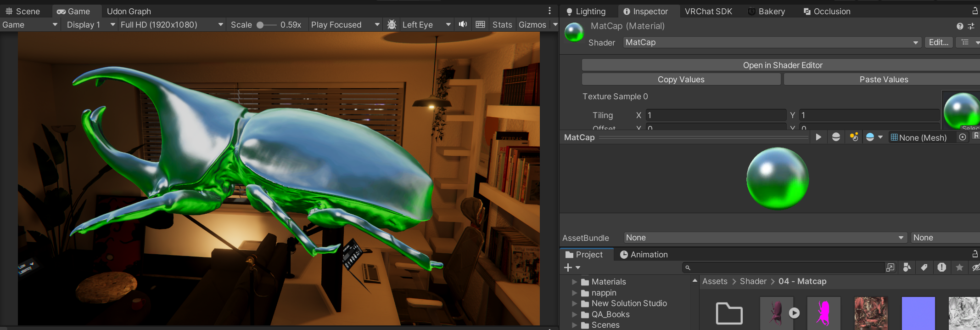Change preview shape with sphere icon
Screen dimensions: 980x330
(x=836, y=137)
